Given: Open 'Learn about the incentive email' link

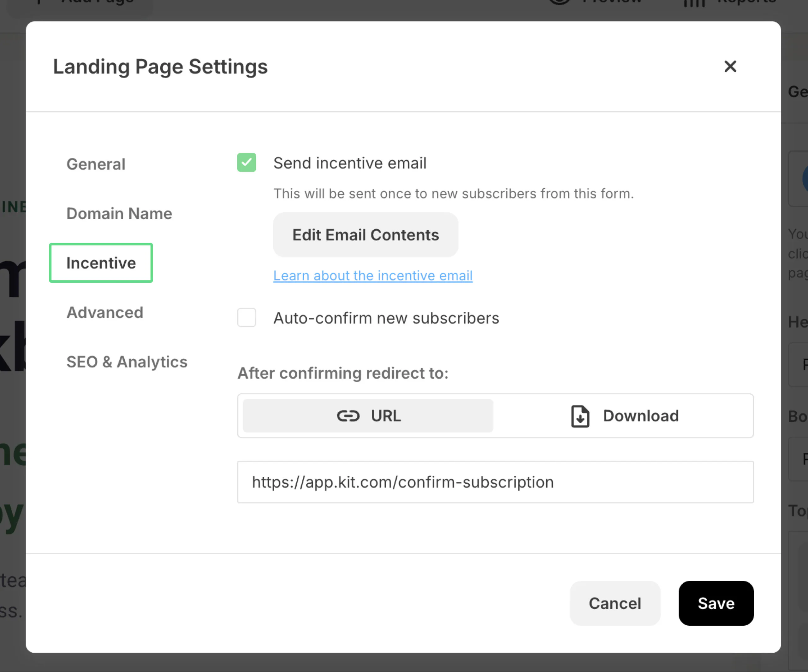Looking at the screenshot, I should pos(372,275).
